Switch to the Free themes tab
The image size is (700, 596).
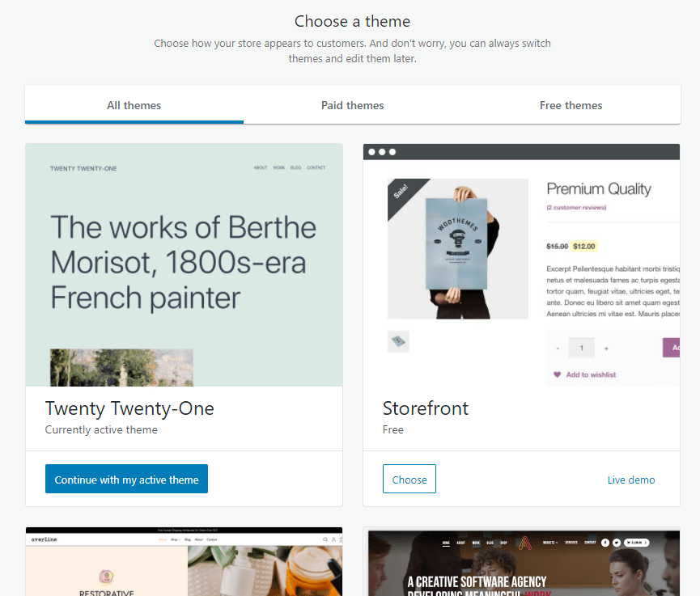[x=571, y=104]
